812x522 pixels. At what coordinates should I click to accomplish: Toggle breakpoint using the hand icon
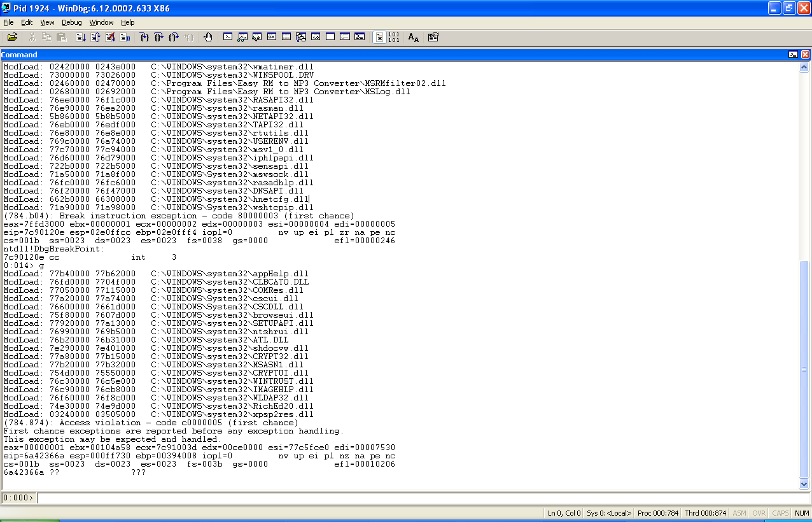(207, 38)
